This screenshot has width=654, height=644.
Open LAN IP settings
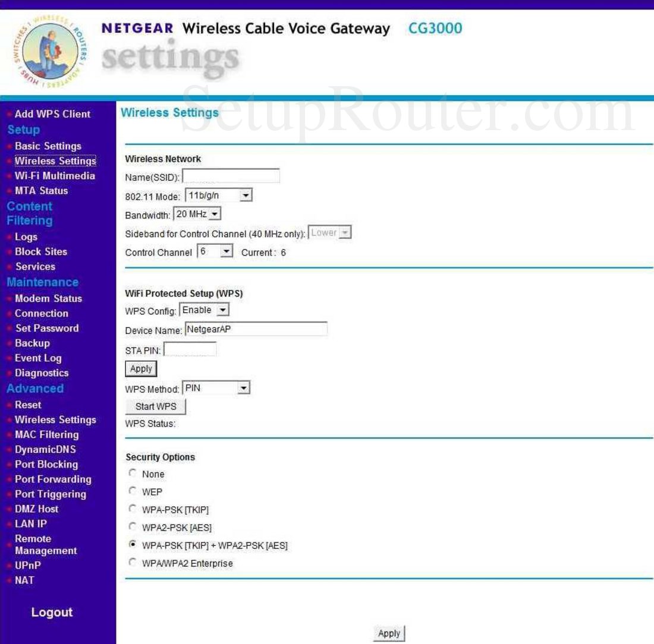point(31,524)
